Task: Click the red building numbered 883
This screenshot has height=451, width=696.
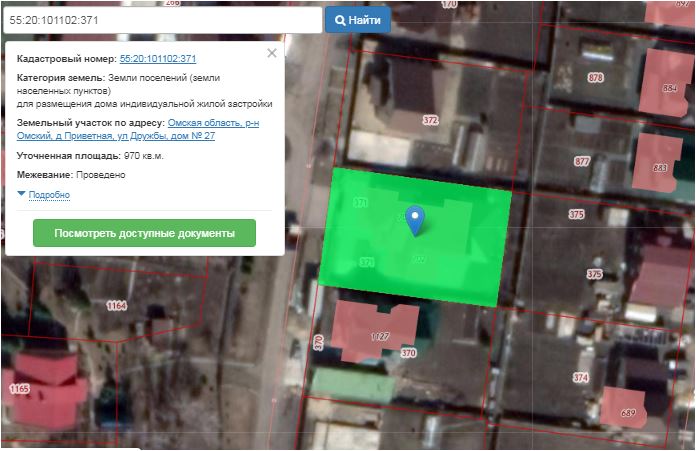Action: [658, 162]
